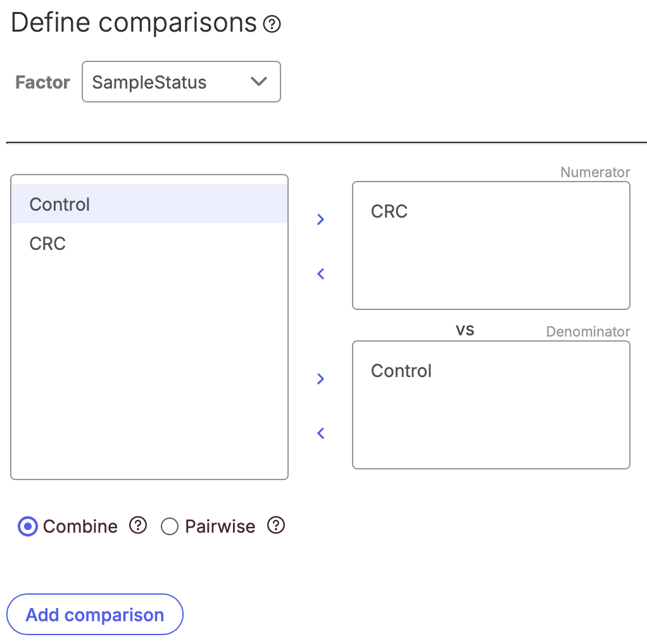Show help for Pairwise option

(276, 525)
